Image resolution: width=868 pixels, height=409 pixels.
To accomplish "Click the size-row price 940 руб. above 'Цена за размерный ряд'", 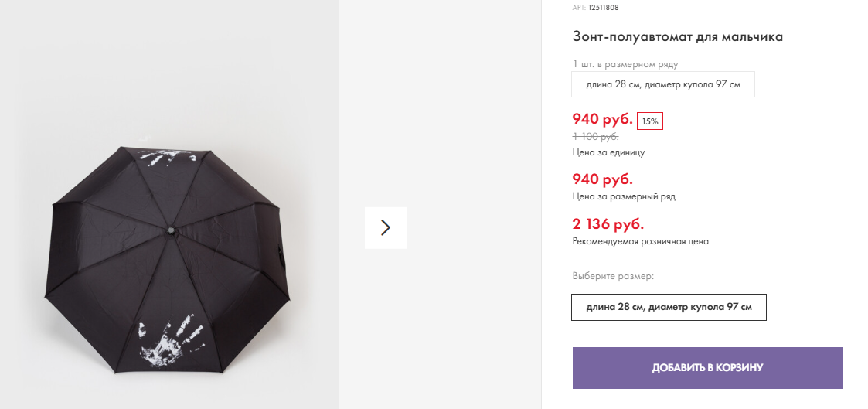I will (602, 179).
